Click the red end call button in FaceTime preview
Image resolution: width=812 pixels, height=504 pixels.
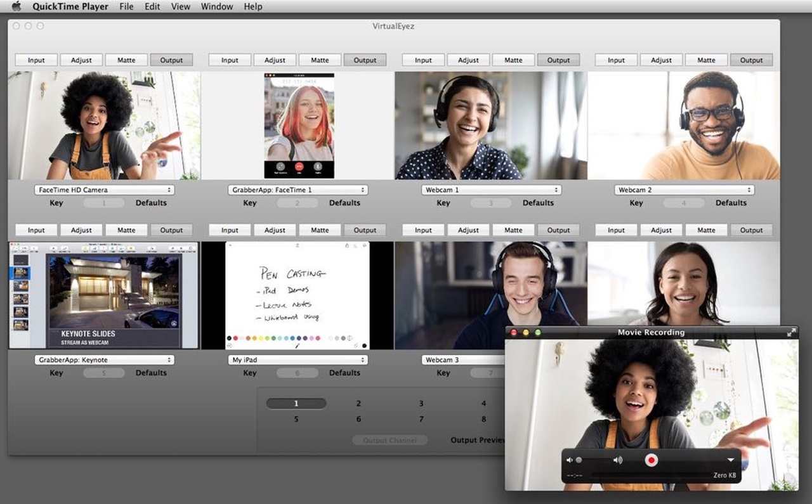(x=299, y=167)
